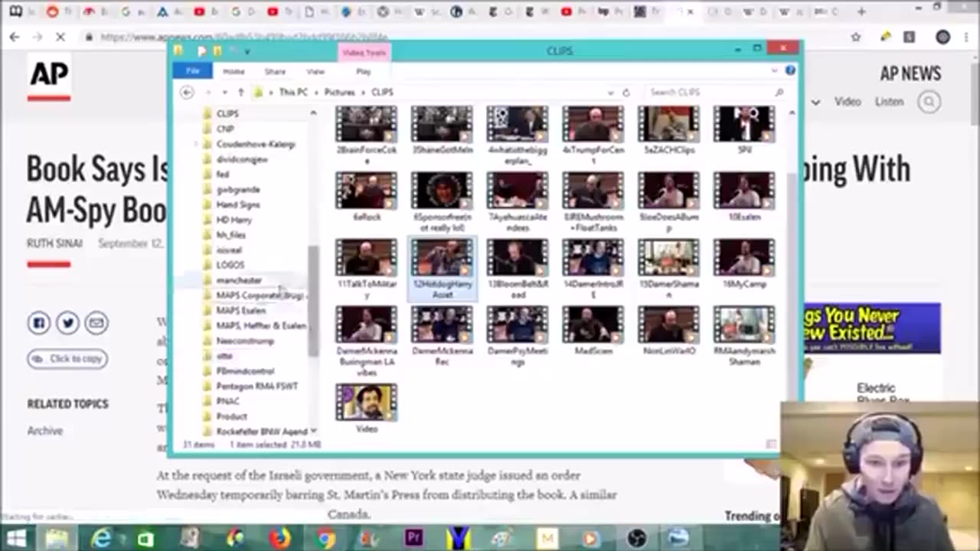Open the Play ribbon tab
980x551 pixels.
[363, 71]
